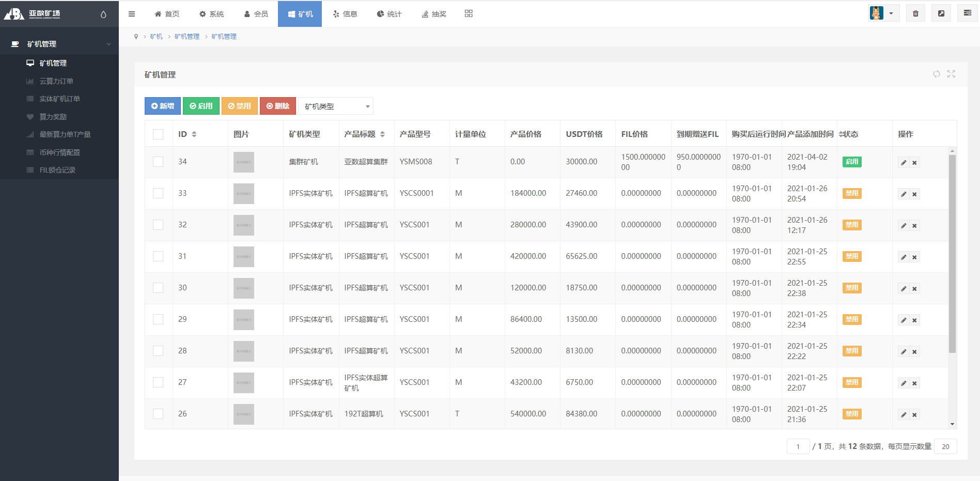Open the 矿机类型 filter dropdown

[x=335, y=106]
